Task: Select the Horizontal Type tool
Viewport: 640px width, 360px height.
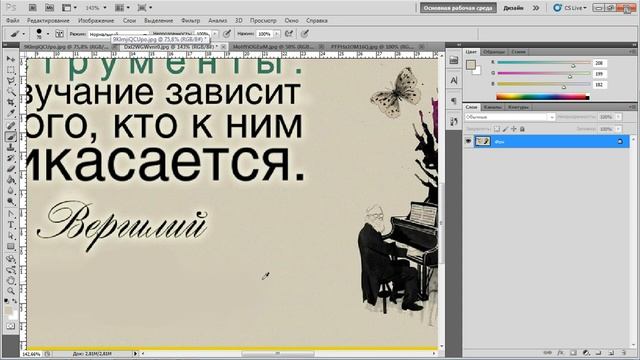Action: point(11,225)
